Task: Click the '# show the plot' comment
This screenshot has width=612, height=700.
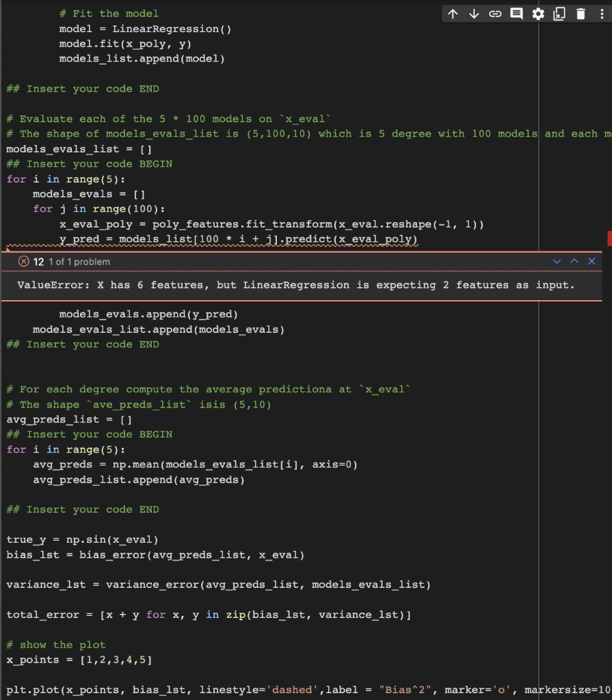Action: click(58, 645)
